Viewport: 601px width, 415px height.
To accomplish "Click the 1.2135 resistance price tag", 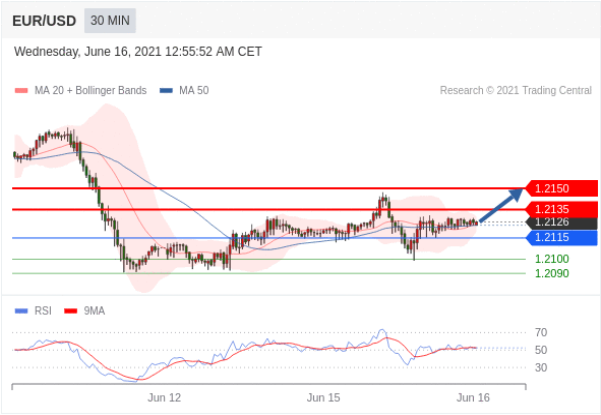I will [x=561, y=209].
